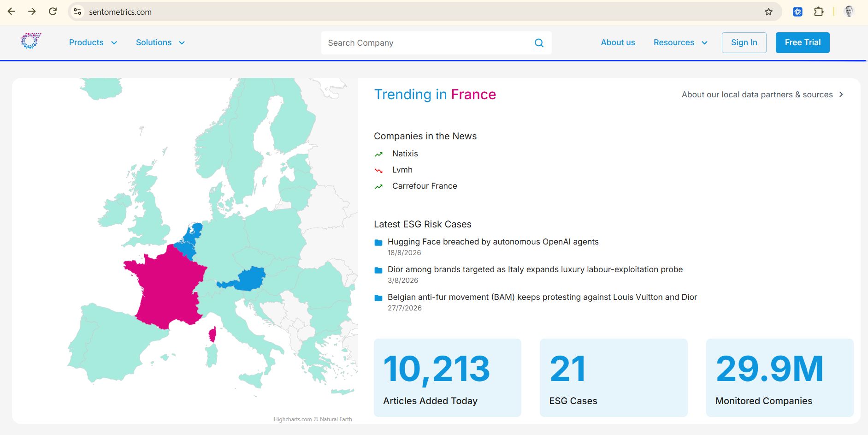Open the browser extensions puzzle menu
Viewport: 868px width, 435px height.
click(x=819, y=12)
